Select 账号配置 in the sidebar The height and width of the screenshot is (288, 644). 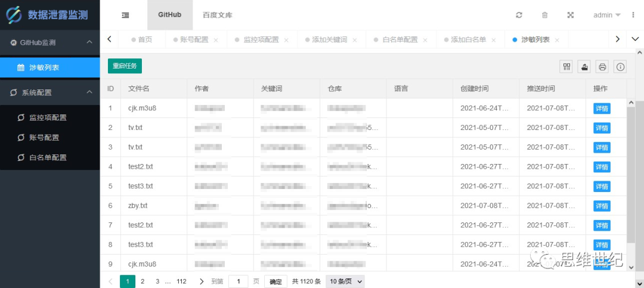(x=44, y=138)
